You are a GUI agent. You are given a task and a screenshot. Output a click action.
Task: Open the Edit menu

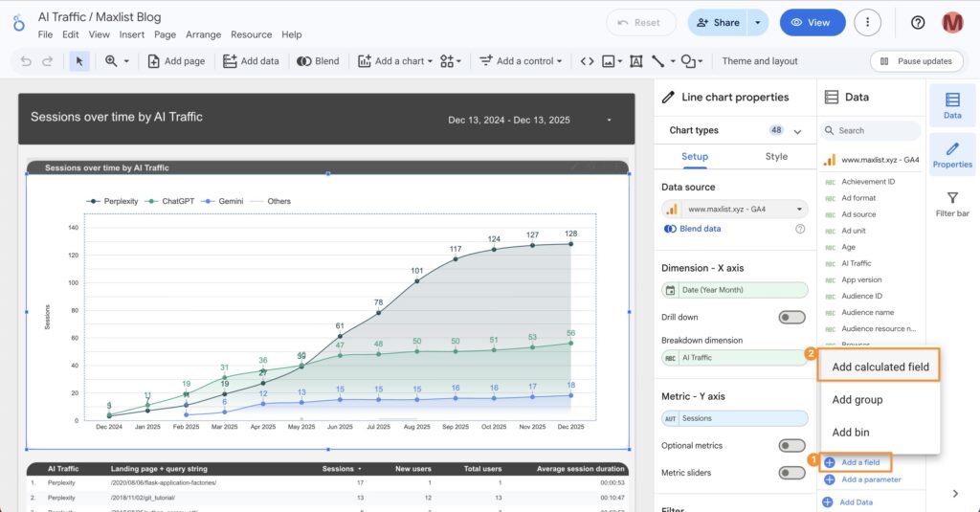pos(71,34)
